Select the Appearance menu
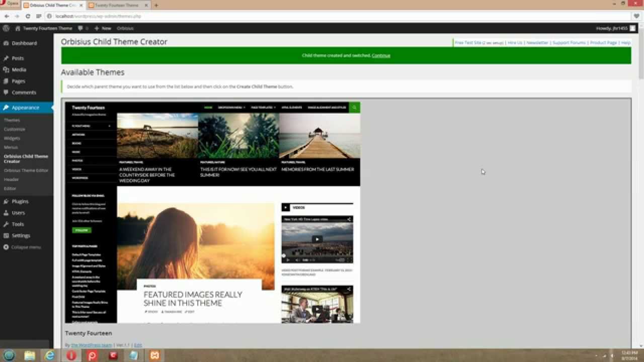Image resolution: width=644 pixels, height=362 pixels. (26, 108)
